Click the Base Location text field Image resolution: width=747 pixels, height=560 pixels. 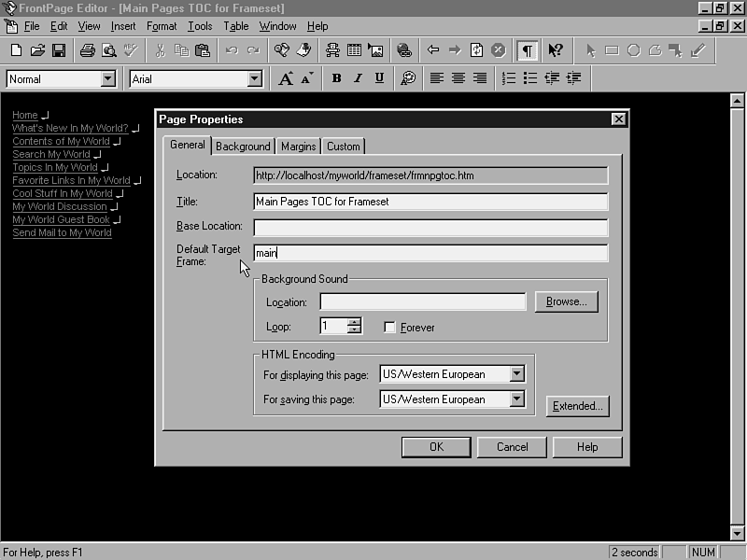tap(430, 228)
